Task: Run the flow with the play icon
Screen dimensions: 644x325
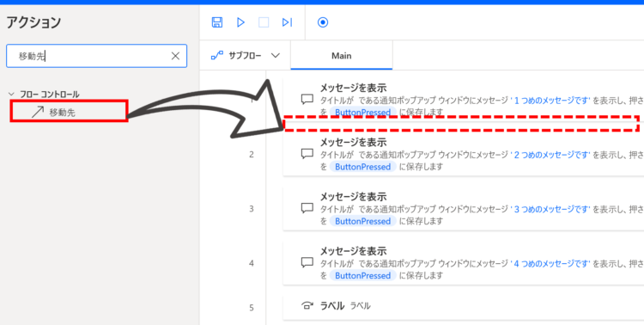Action: [x=240, y=22]
